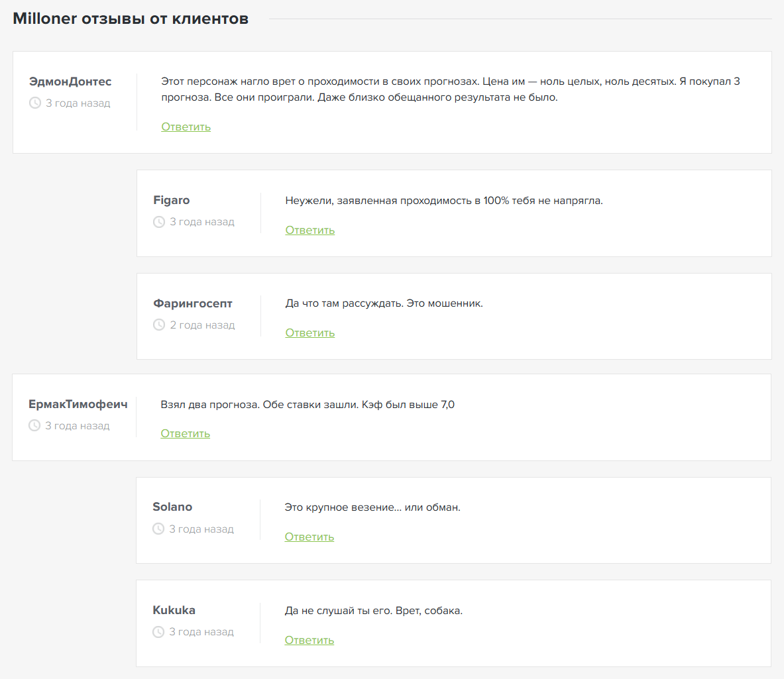Click the heading Milloner отзывы от клиентов
This screenshot has width=784, height=679.
tap(131, 19)
